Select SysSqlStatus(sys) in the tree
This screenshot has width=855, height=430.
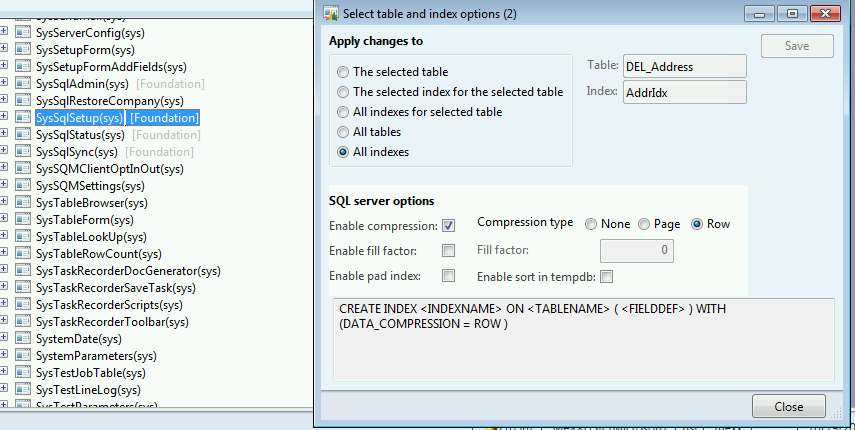[x=80, y=135]
